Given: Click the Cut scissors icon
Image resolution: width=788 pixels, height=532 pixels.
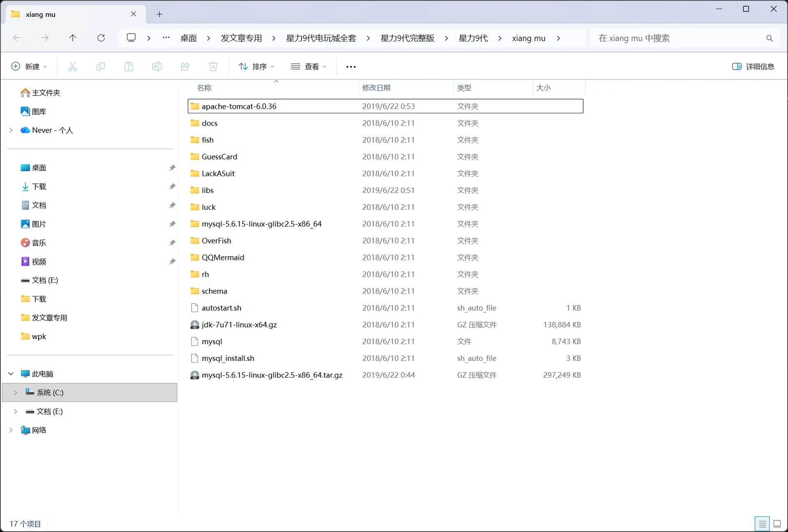Looking at the screenshot, I should [73, 66].
